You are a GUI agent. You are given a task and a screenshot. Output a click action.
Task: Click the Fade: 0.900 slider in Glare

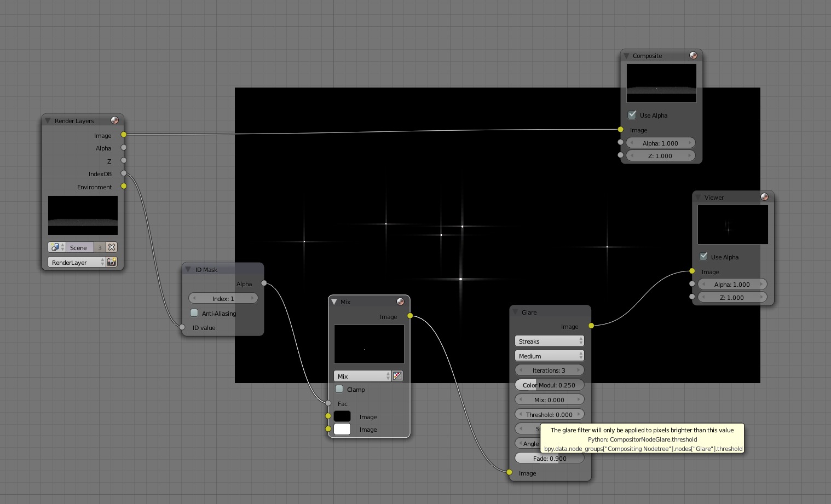click(550, 459)
